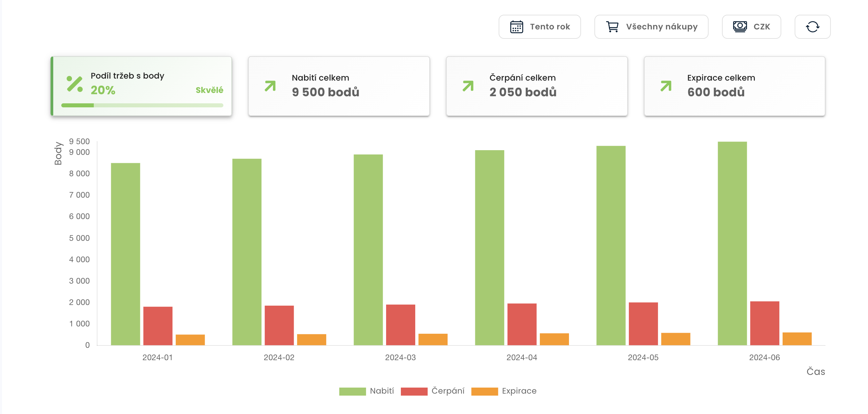Click the arrow icon in Expirace celkem card
The width and height of the screenshot is (868, 414).
pos(666,86)
